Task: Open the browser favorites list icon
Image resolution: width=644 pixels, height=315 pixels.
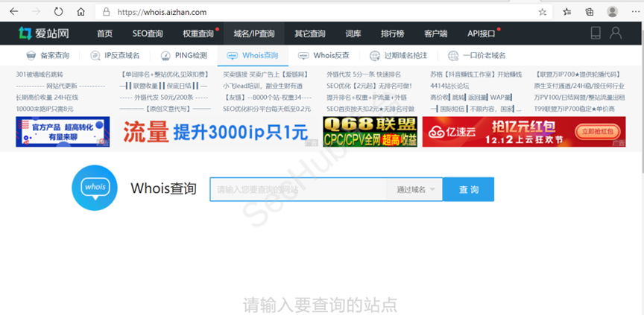Action: (x=567, y=12)
